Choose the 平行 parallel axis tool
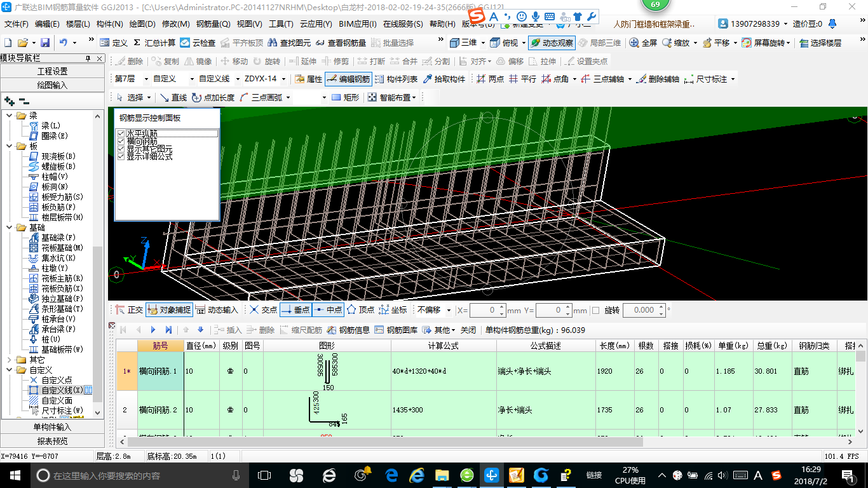This screenshot has height=488, width=868. pos(522,79)
